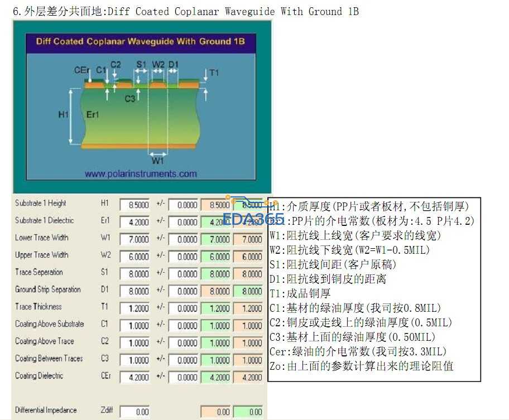Click the C2 tolerance field
The width and height of the screenshot is (509, 420).
coord(183,343)
